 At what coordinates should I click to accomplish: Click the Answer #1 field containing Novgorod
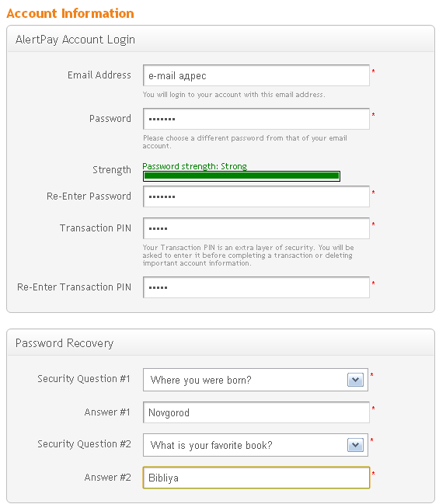tap(256, 412)
